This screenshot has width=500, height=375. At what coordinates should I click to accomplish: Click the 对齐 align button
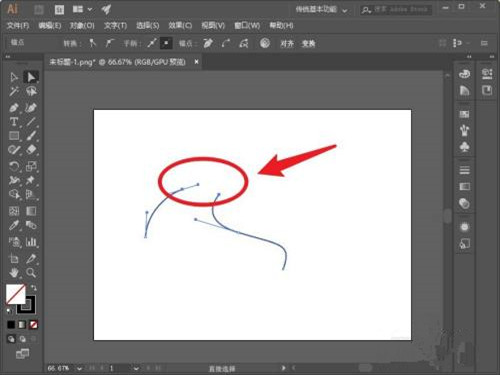287,43
